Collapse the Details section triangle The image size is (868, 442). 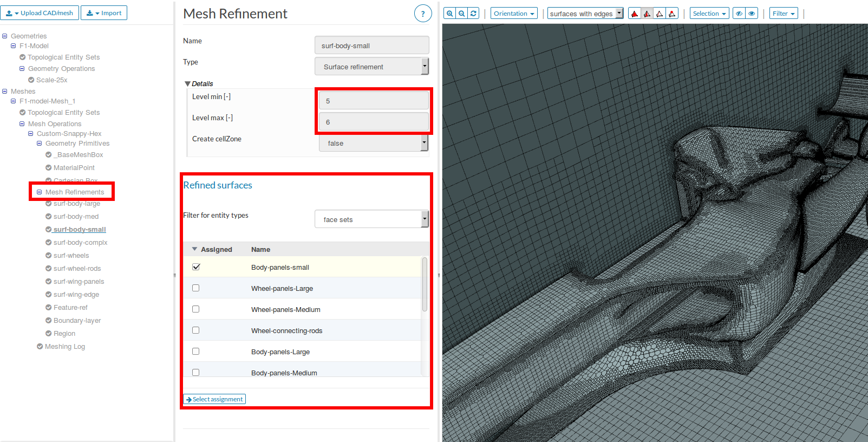pos(187,84)
